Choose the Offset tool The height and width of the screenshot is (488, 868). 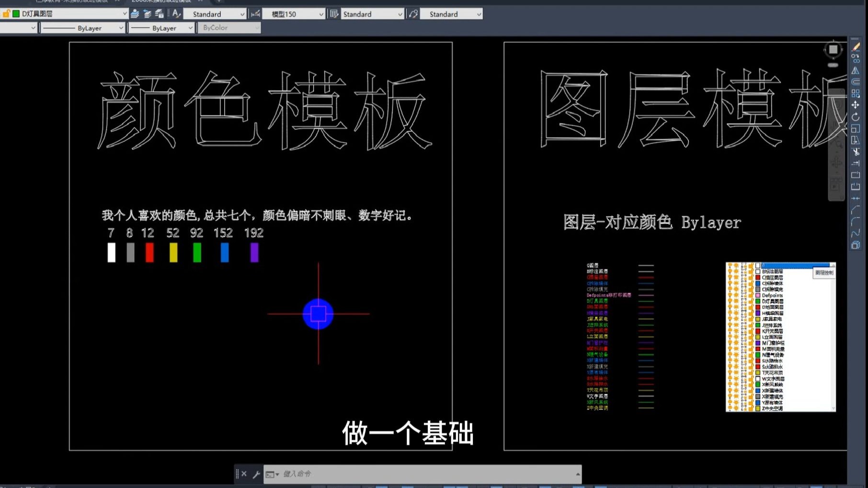pyautogui.click(x=856, y=82)
